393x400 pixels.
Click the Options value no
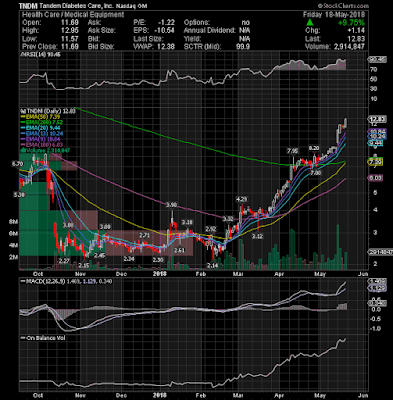246,23
